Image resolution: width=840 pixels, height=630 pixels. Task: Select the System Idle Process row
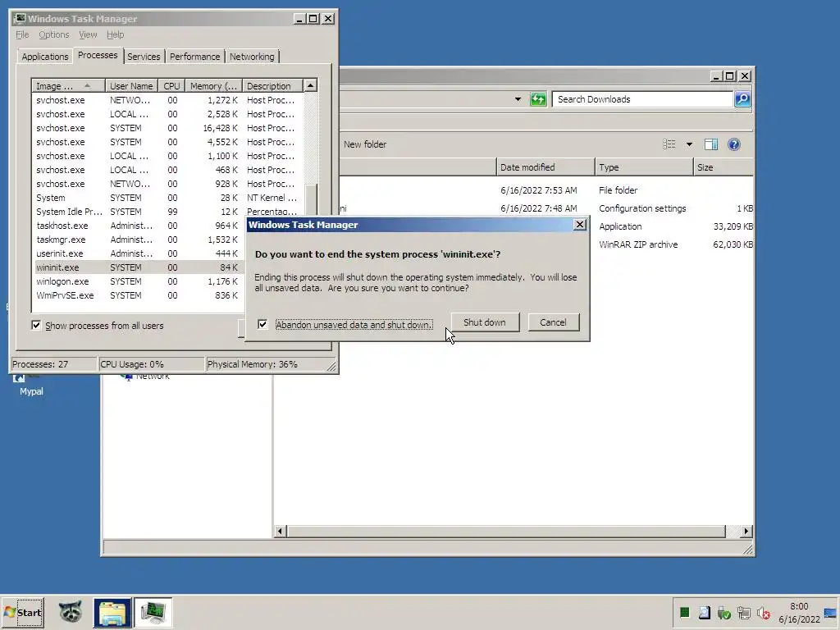point(167,212)
